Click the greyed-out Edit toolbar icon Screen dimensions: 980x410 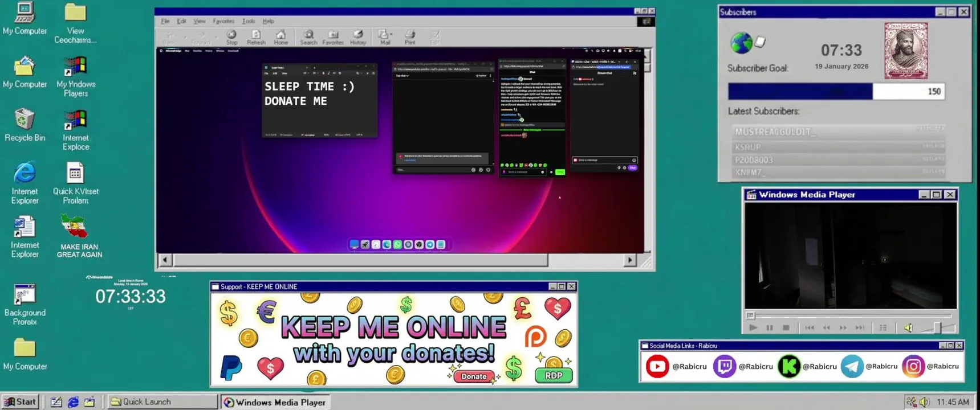(x=435, y=38)
